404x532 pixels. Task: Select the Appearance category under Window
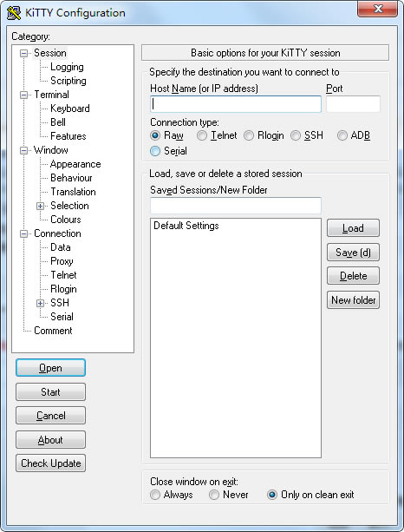pyautogui.click(x=75, y=164)
